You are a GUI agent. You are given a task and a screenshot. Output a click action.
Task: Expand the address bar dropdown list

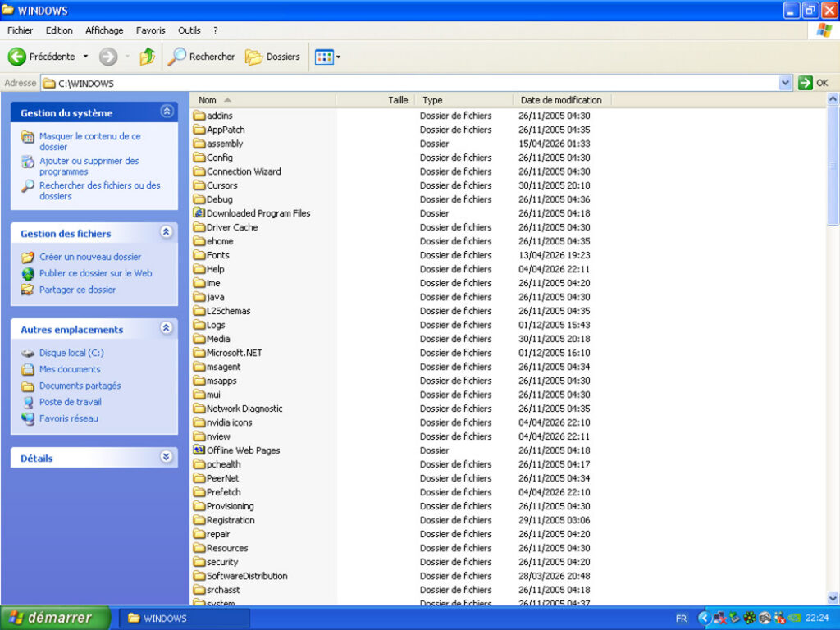point(785,83)
